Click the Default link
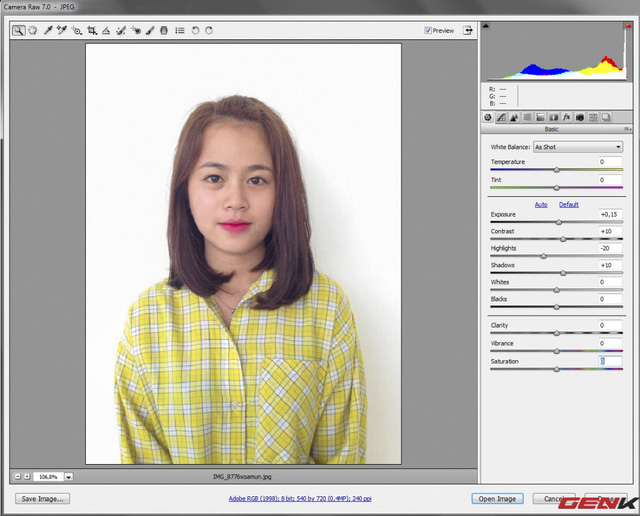 click(569, 205)
